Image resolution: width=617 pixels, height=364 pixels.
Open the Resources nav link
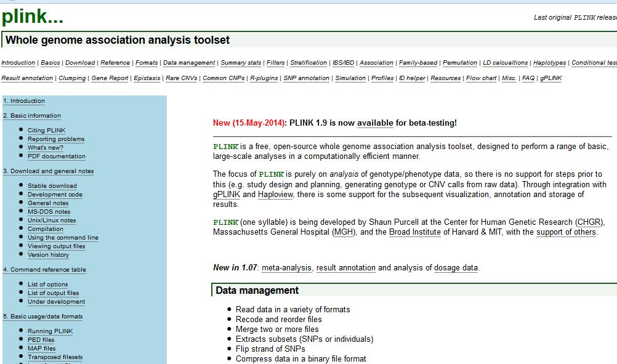445,78
